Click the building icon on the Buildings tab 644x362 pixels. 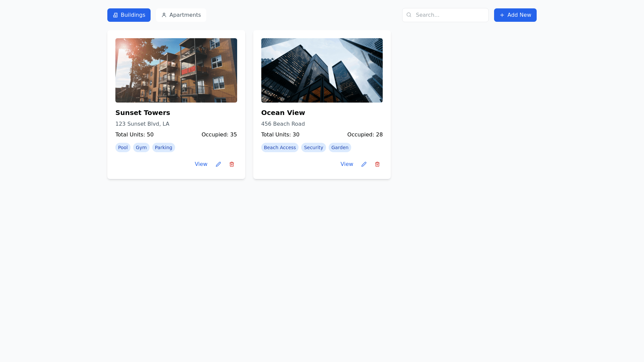tap(115, 15)
